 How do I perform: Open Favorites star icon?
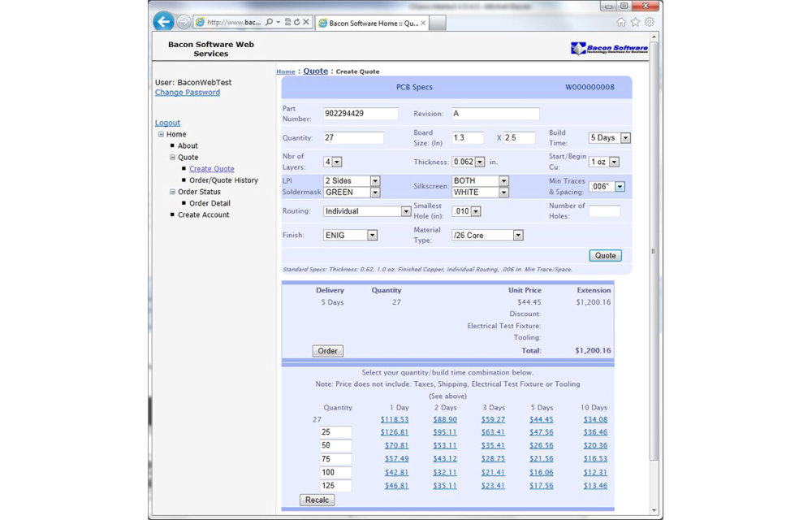[x=635, y=22]
